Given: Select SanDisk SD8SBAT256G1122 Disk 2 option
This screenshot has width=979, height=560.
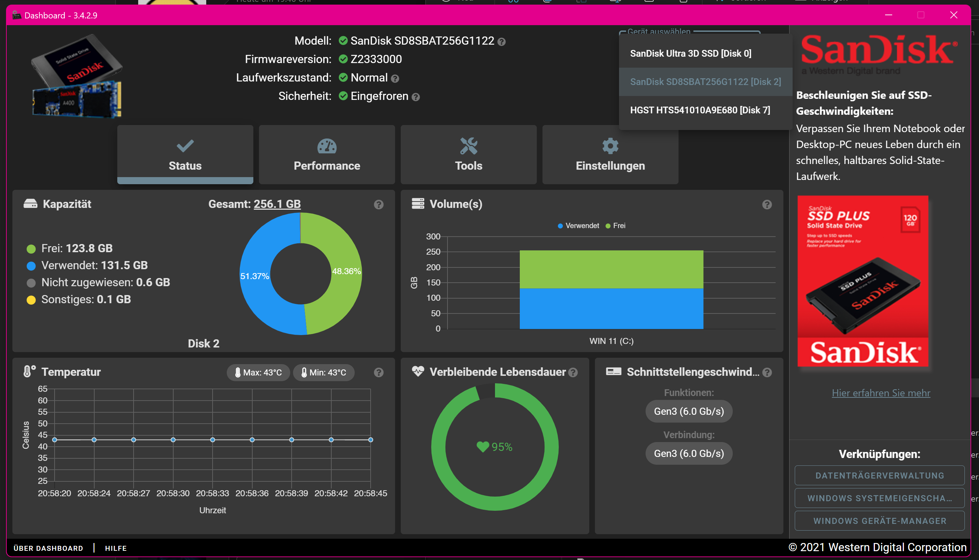Looking at the screenshot, I should [705, 81].
